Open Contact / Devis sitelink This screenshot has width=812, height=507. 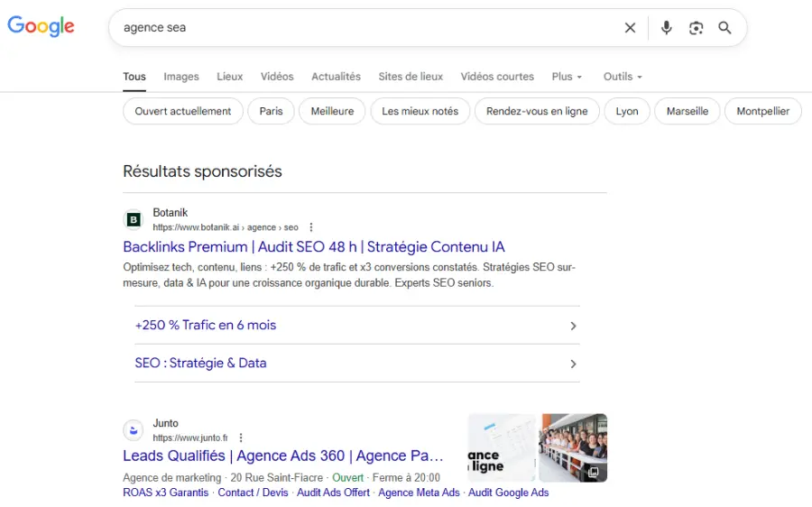click(x=253, y=493)
